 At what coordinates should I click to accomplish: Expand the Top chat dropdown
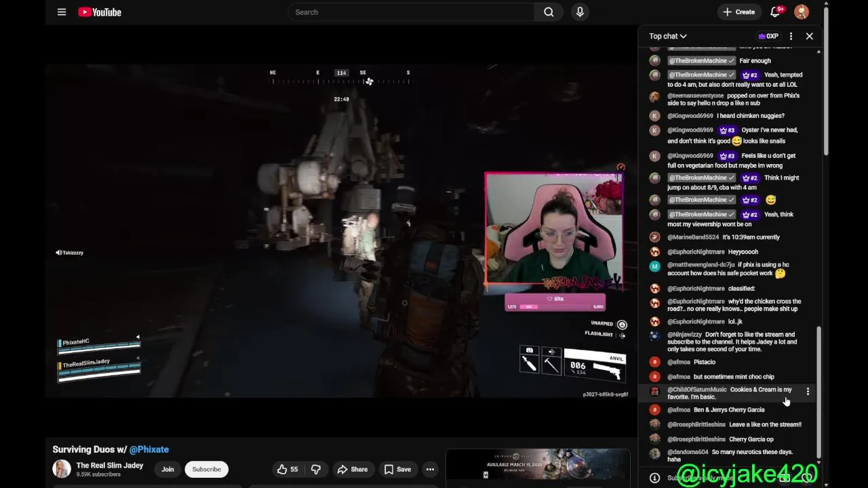(668, 36)
